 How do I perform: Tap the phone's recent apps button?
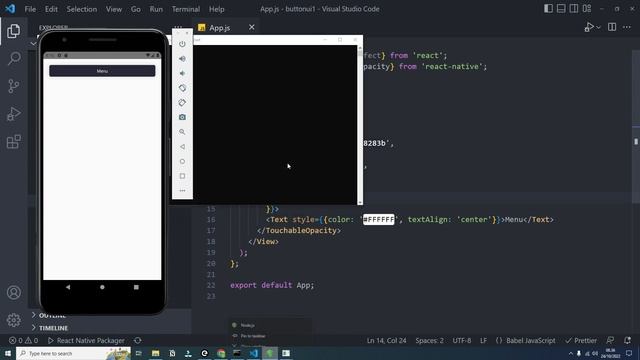coord(136,287)
